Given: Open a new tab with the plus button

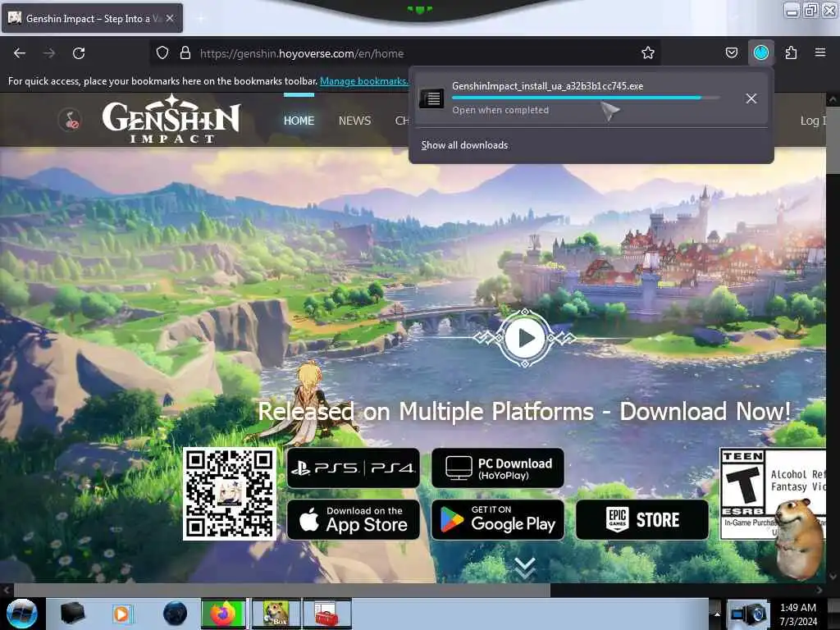Looking at the screenshot, I should coord(201,18).
